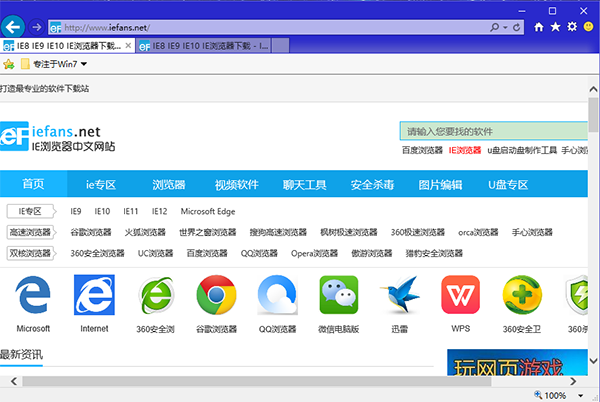Click the Microsoft Edge download icon
The height and width of the screenshot is (402, 600).
click(x=33, y=297)
